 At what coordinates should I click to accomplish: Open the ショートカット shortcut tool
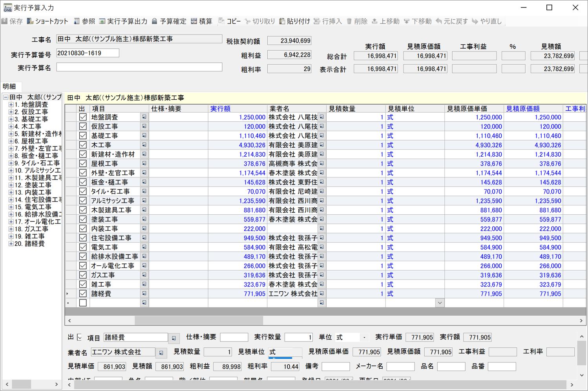pyautogui.click(x=30, y=21)
